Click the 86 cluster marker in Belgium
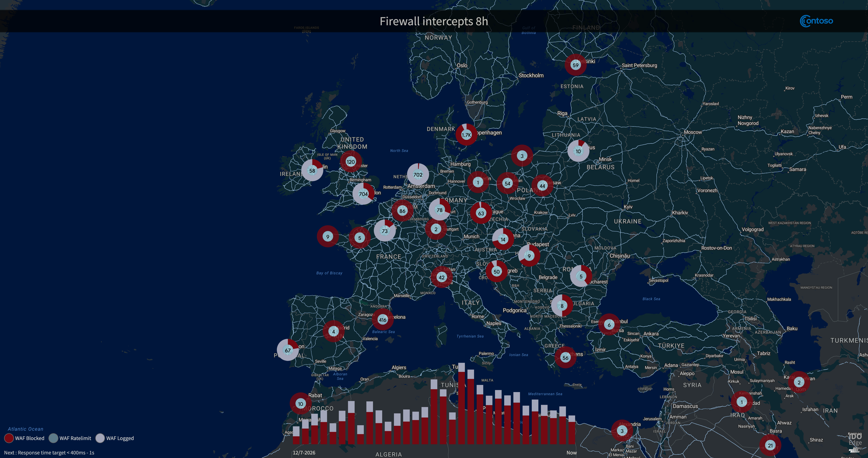This screenshot has width=868, height=458. point(402,211)
